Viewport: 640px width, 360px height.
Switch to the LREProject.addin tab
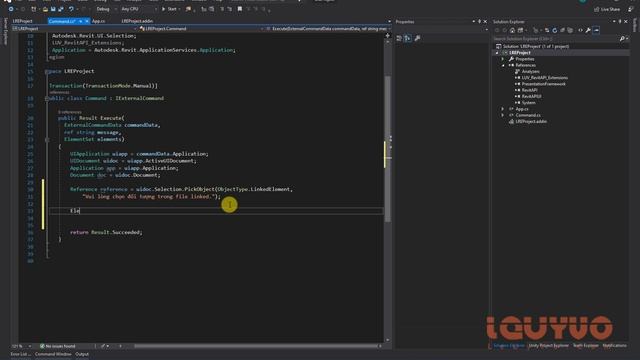coord(137,21)
